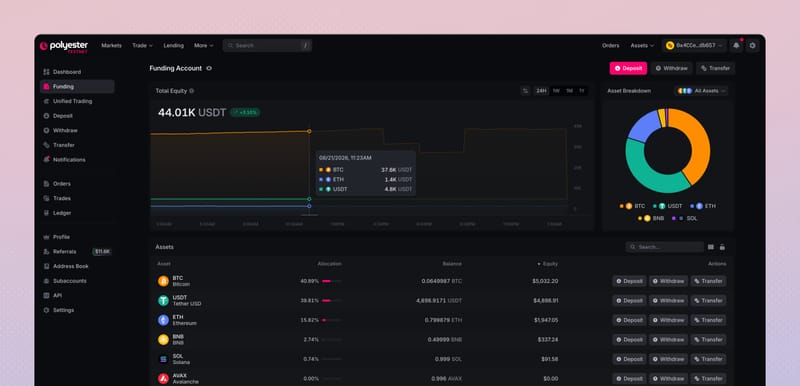Open Ledger in sidebar
800x386 pixels.
click(x=77, y=213)
